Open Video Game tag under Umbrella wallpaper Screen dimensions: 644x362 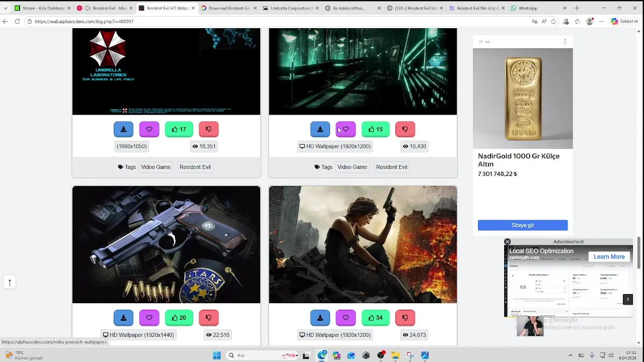(x=155, y=167)
